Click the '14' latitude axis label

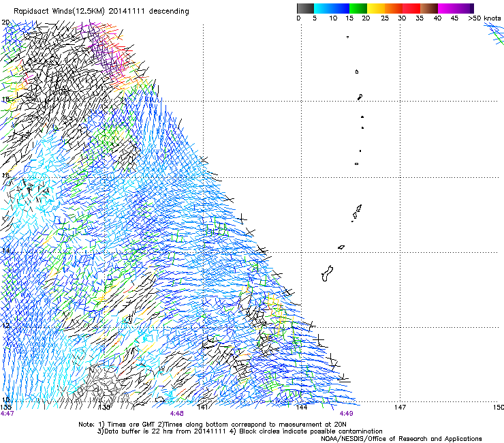[5, 251]
